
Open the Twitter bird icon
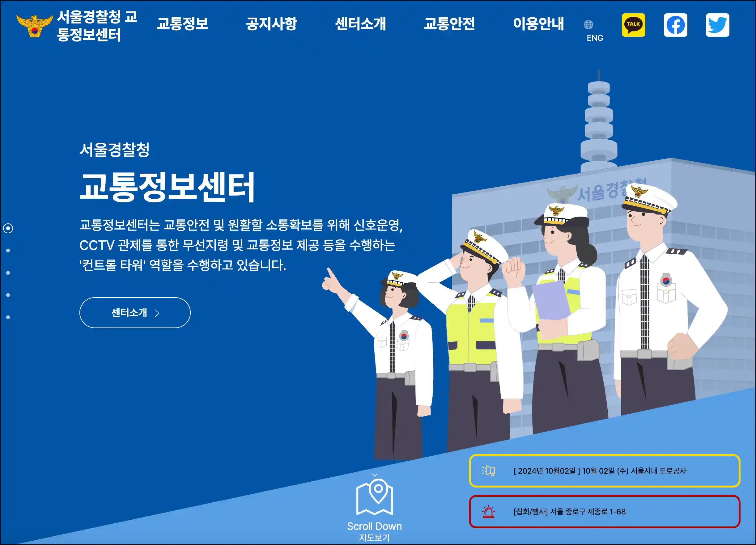(717, 25)
